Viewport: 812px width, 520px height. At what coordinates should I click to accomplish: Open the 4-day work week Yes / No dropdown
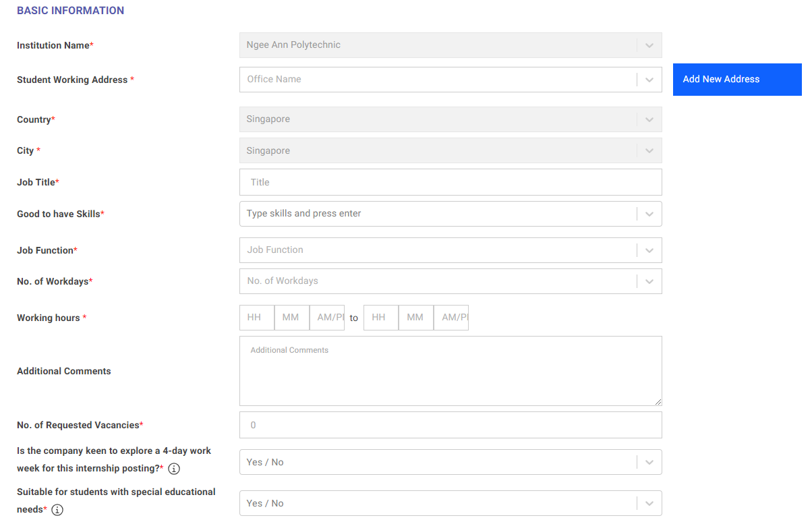[x=451, y=462]
